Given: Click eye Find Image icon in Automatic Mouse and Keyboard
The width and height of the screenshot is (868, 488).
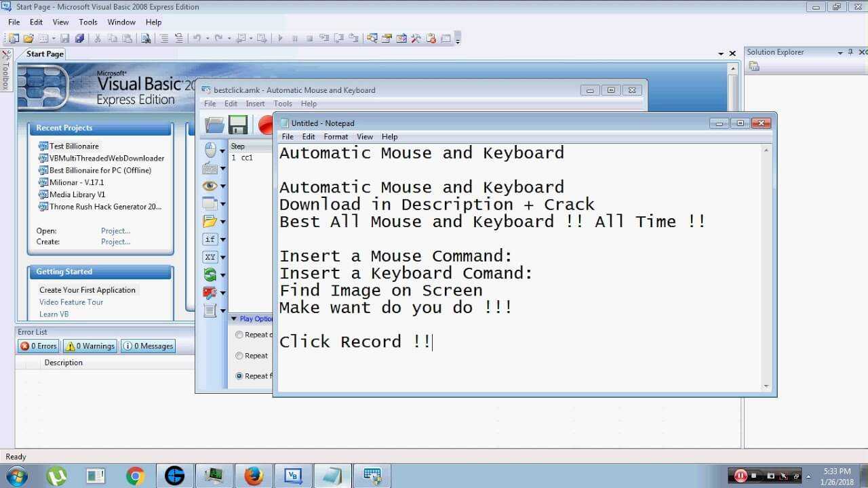Looking at the screenshot, I should (x=210, y=186).
